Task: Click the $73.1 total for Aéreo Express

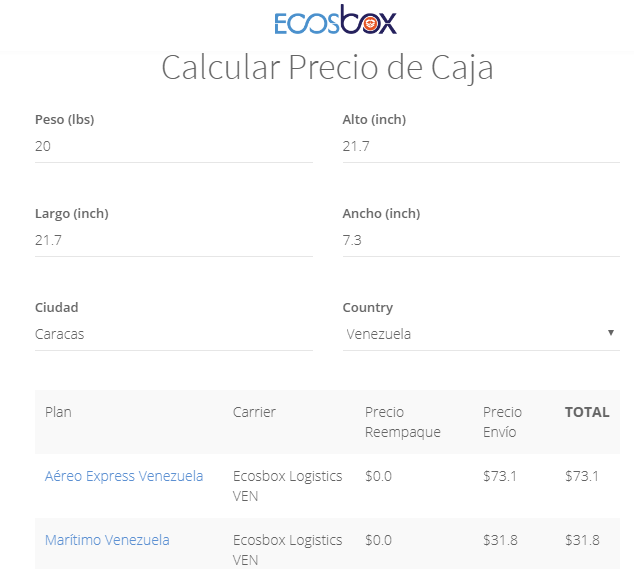Action: click(x=582, y=476)
